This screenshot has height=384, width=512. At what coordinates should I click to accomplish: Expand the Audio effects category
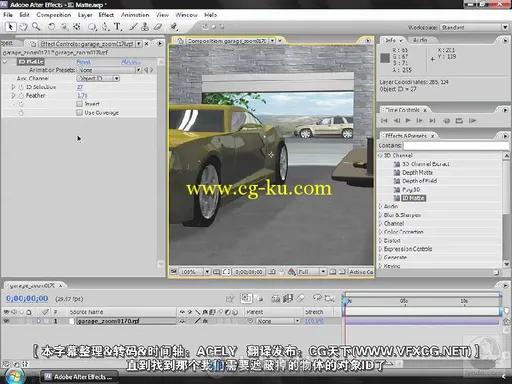pos(380,206)
